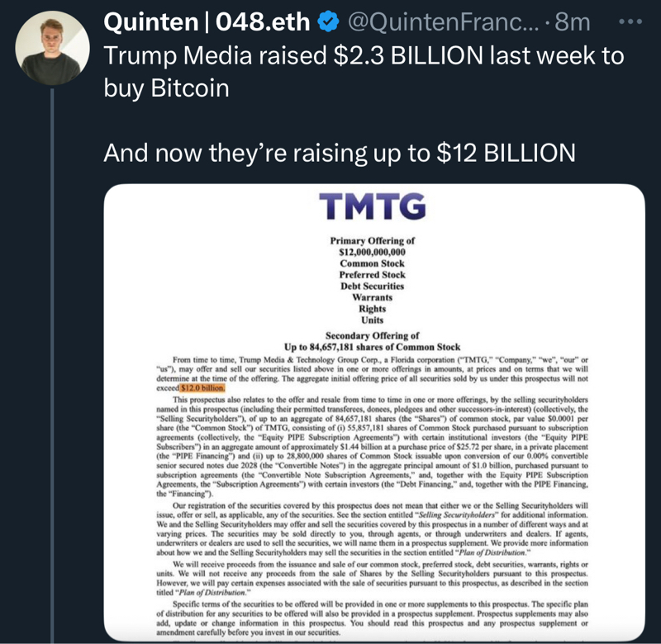Click "Debt Securities" in the securities list
Image resolution: width=661 pixels, height=644 pixels.
coord(372,286)
